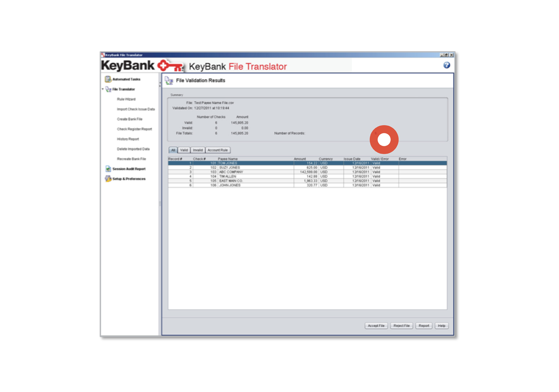Click the Reject File button
559x392 pixels.
401,326
